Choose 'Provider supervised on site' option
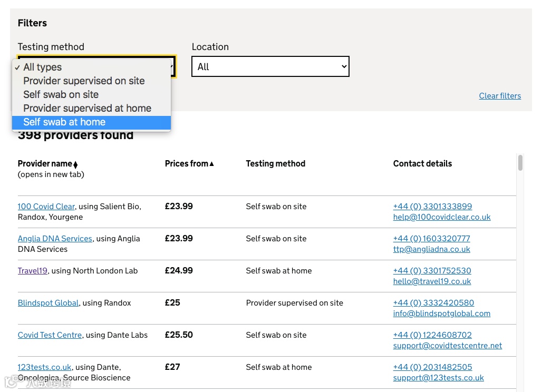The image size is (542, 392). click(x=84, y=81)
